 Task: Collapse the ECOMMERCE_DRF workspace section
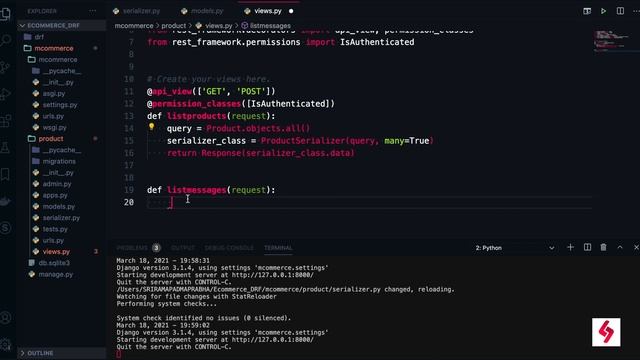pyautogui.click(x=61, y=25)
